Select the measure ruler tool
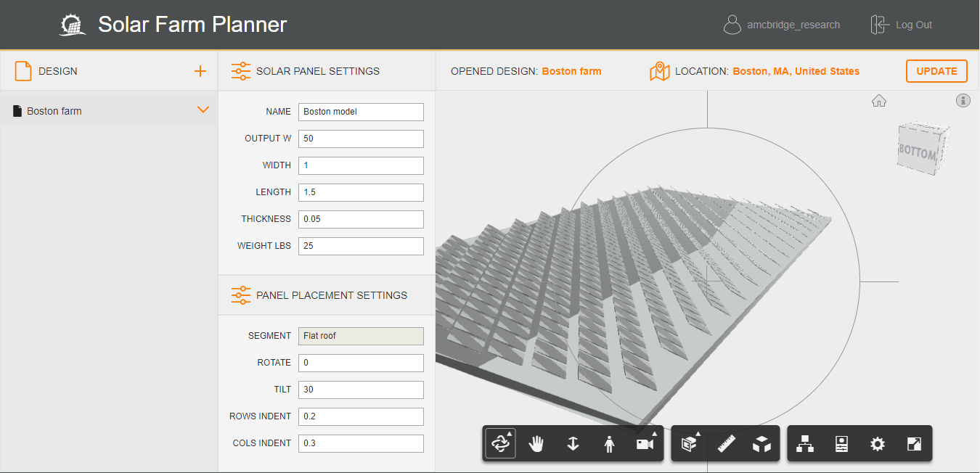Screen dimensions: 980x473 point(724,443)
